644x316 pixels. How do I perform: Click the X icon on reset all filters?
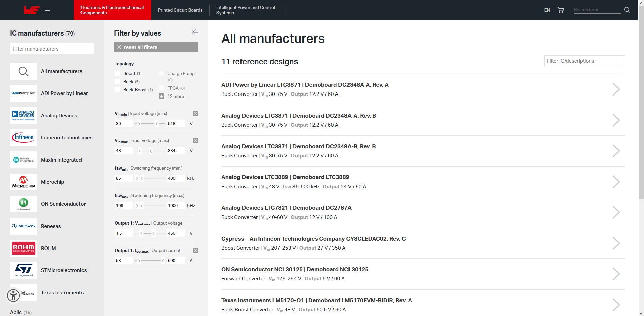pos(119,47)
